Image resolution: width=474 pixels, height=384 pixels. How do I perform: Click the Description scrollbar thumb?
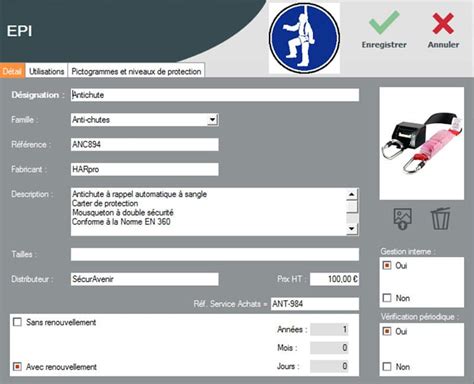click(352, 207)
